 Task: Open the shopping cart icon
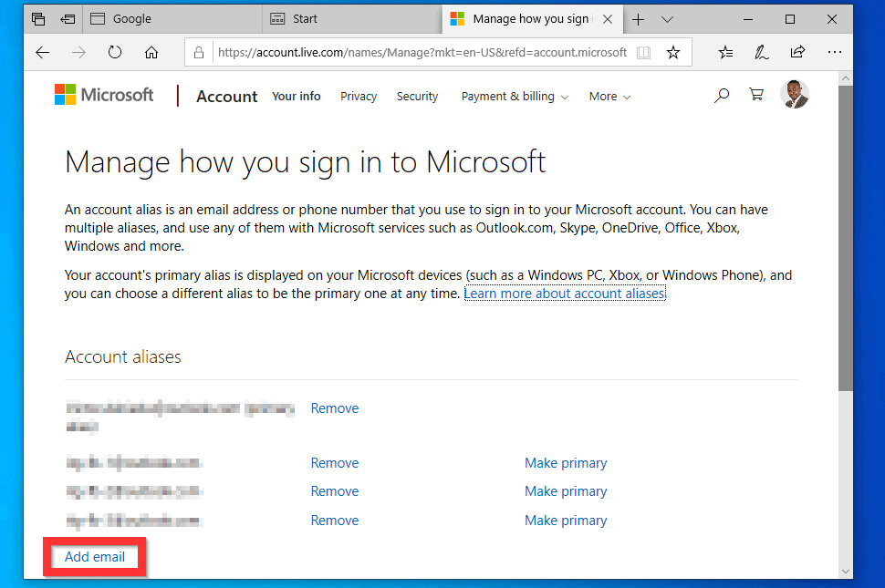[x=755, y=95]
